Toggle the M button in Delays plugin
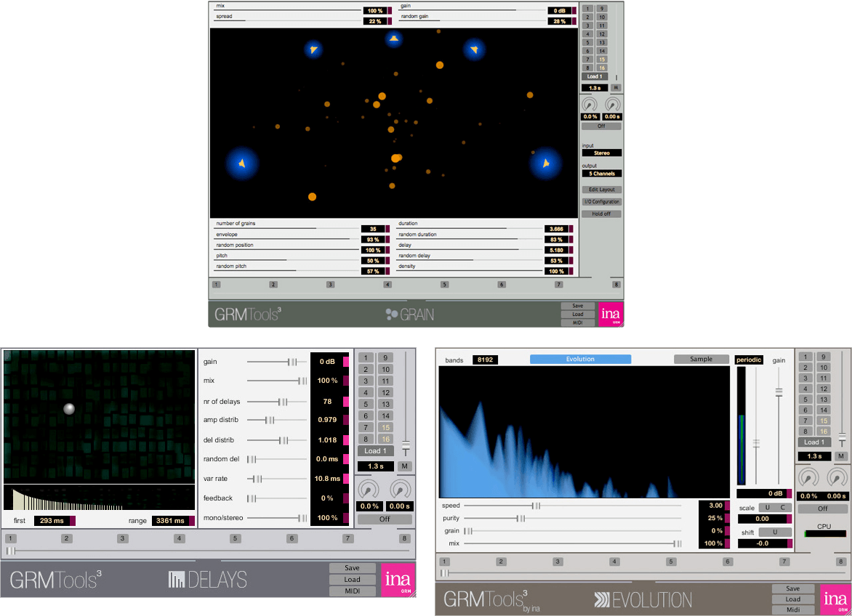Screen dimensions: 852x616 pos(405,466)
